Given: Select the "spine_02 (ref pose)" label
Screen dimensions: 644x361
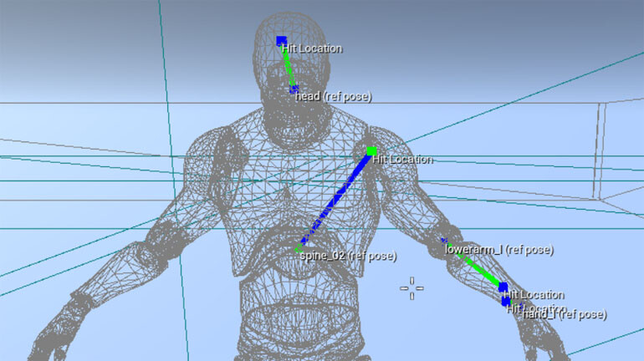Looking at the screenshot, I should click(x=348, y=256).
